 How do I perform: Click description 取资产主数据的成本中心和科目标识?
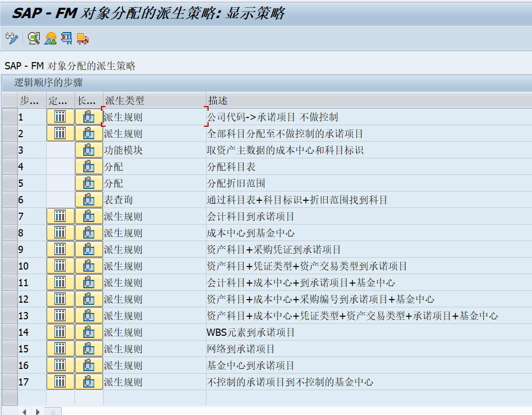coord(285,151)
